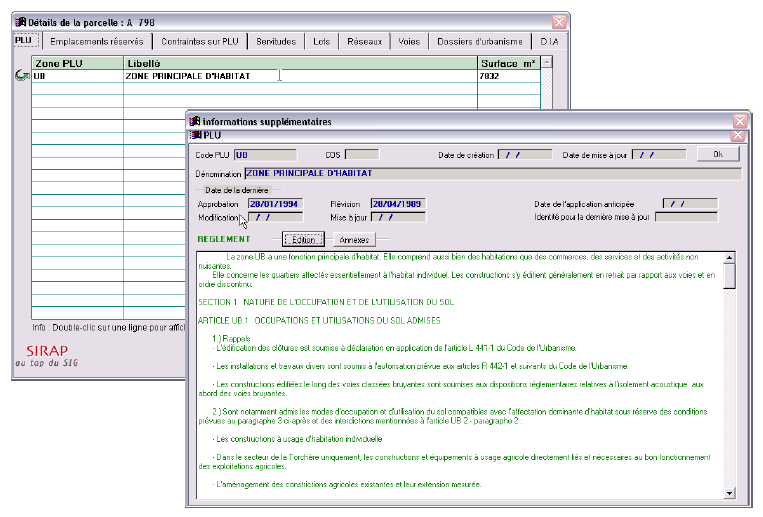Click the REGLEMENT label
Screen dimensions: 763x517
click(x=224, y=239)
